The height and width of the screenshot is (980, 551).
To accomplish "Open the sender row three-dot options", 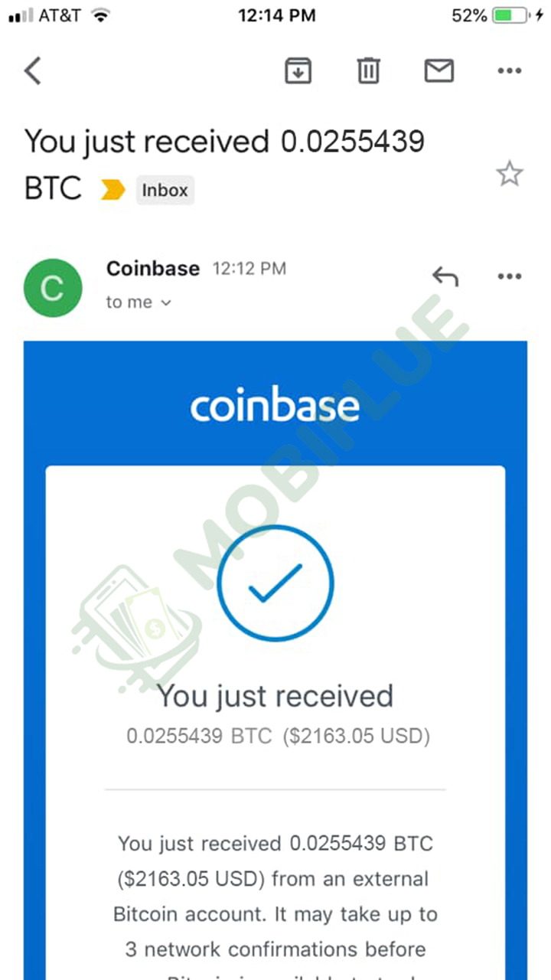I will pos(510,276).
